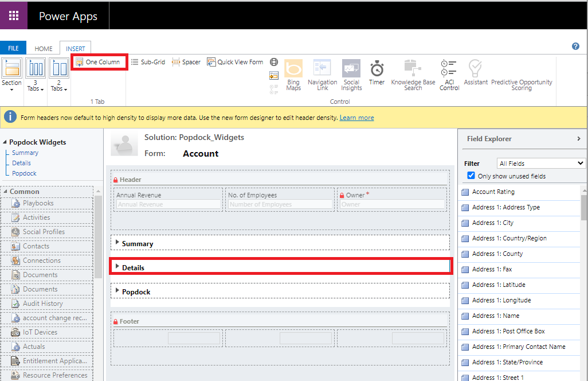Viewport: 588px width, 381px height.
Task: Go to Details in Popdock Widgets tree
Action: point(21,163)
